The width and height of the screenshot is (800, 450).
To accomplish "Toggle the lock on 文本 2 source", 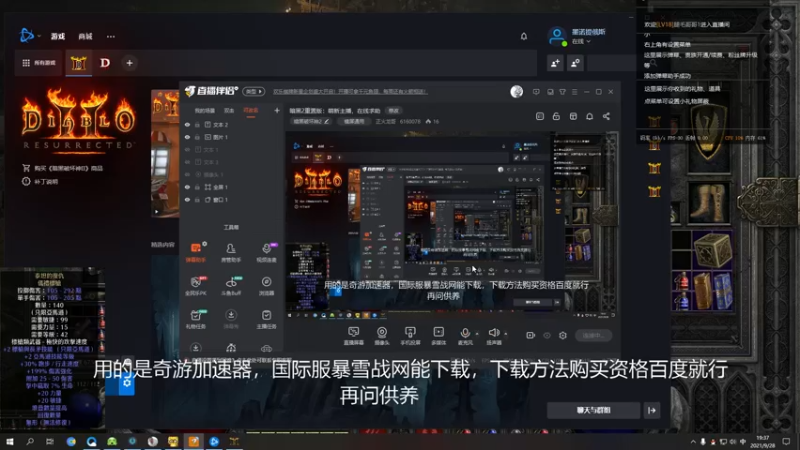I will click(x=197, y=124).
